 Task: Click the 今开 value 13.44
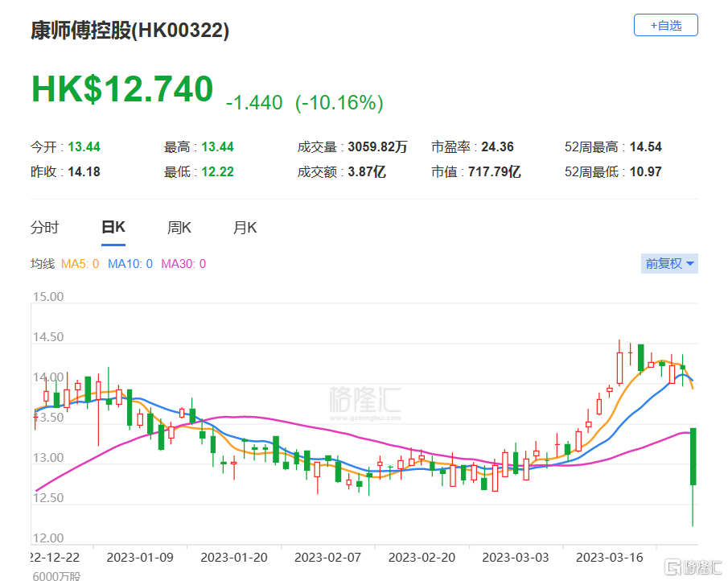coord(84,146)
